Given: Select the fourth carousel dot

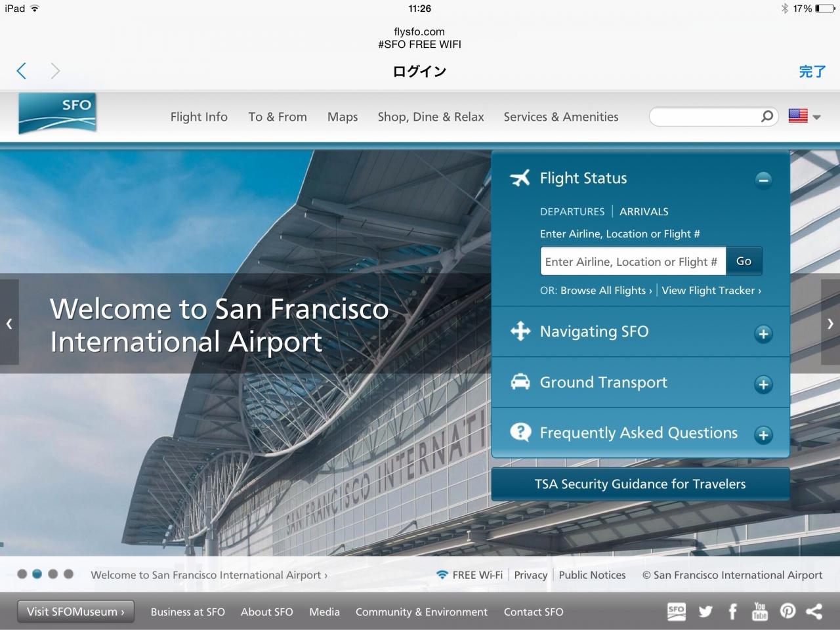Looking at the screenshot, I should (x=68, y=574).
